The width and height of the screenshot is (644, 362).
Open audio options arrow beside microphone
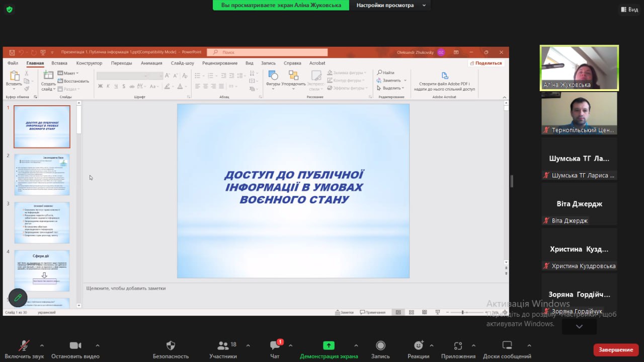tap(42, 345)
